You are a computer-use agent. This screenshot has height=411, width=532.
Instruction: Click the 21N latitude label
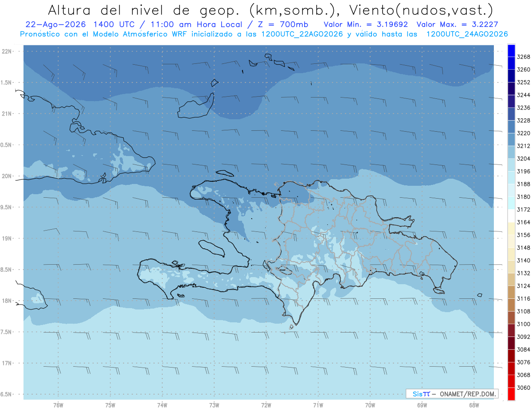7,114
